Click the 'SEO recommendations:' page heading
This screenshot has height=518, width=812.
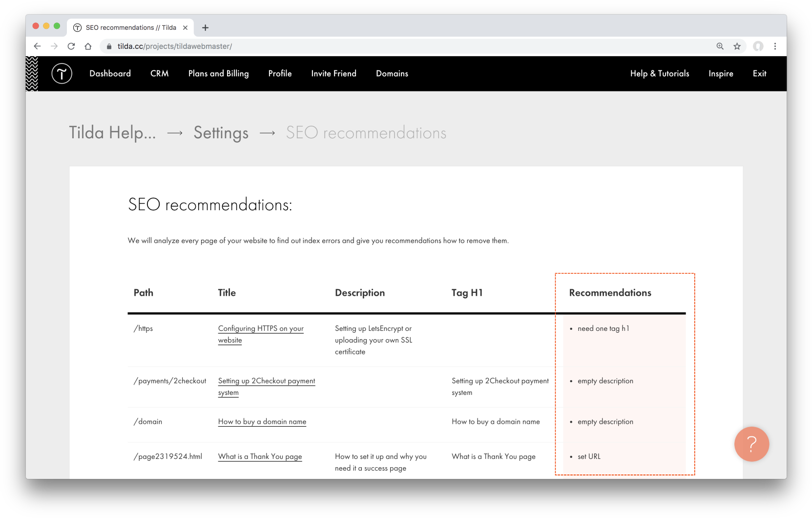tap(210, 205)
